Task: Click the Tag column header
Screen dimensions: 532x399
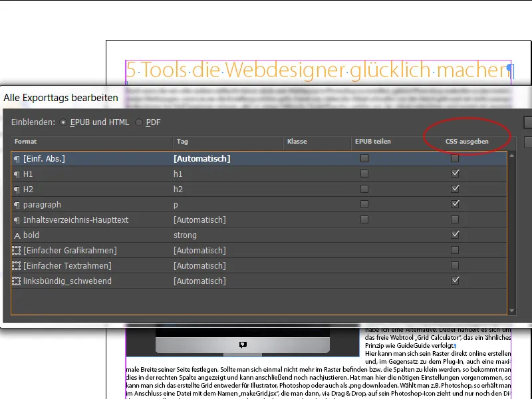Action: tap(228, 142)
